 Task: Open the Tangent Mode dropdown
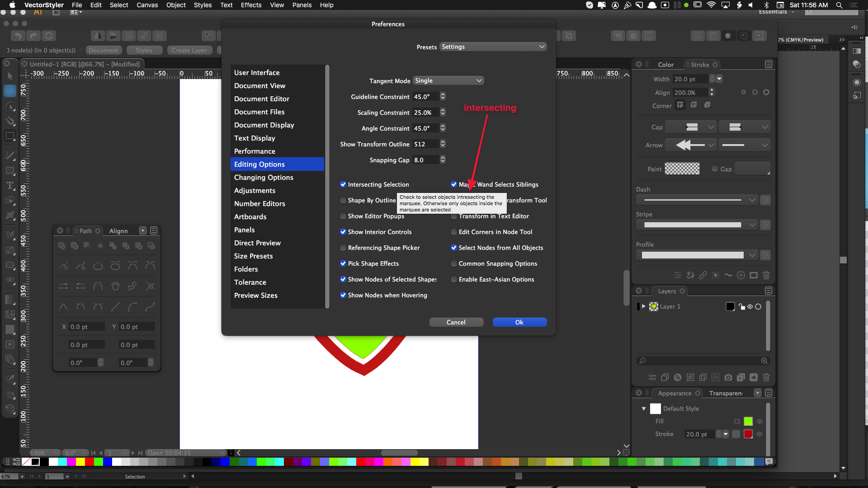(x=448, y=80)
